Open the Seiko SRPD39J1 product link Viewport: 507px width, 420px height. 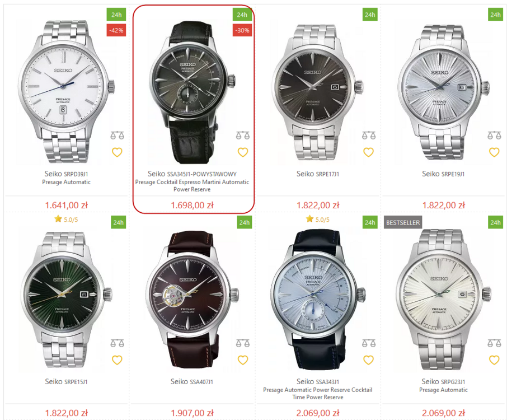coord(66,174)
